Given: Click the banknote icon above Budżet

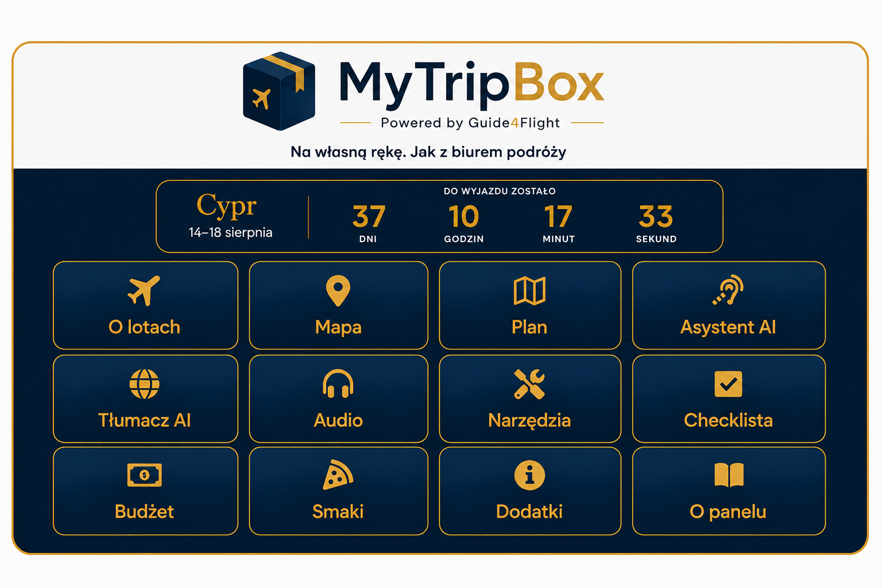Looking at the screenshot, I should (144, 475).
